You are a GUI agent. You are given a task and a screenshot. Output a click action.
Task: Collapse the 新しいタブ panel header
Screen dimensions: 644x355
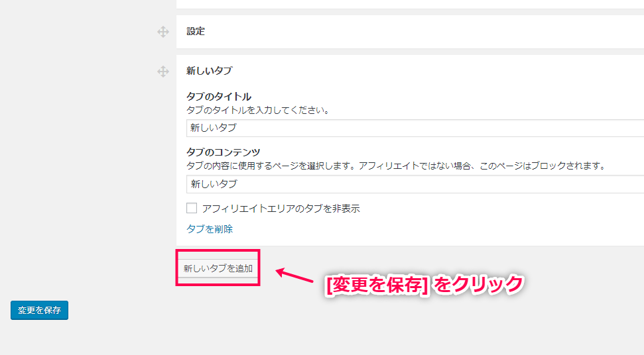tap(410, 70)
